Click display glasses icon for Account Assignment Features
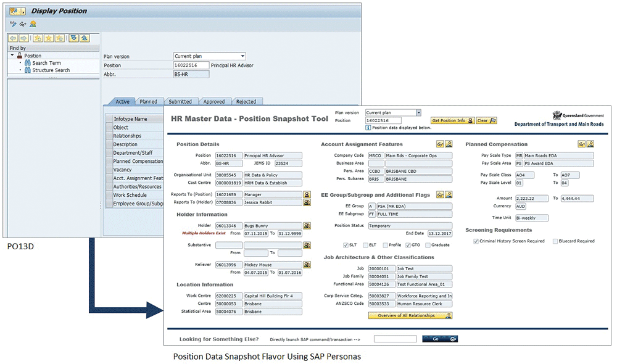 coord(440,144)
